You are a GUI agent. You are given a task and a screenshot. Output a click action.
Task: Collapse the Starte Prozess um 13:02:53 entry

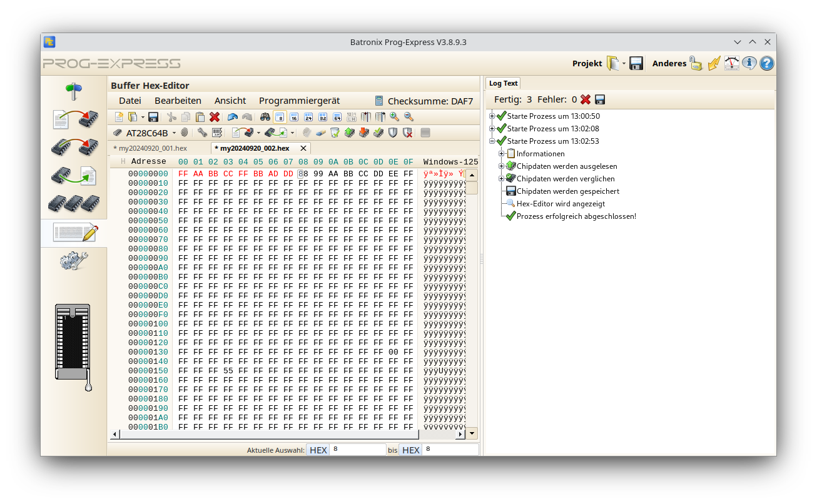pos(492,141)
